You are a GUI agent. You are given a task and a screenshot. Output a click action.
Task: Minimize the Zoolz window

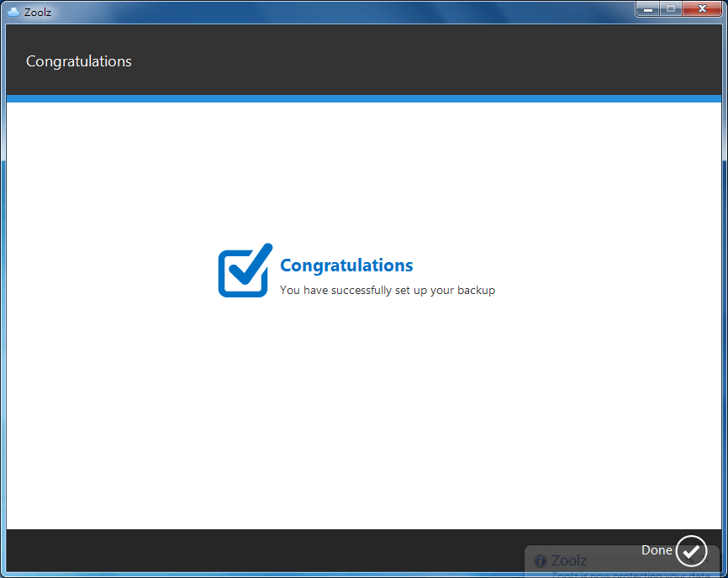click(x=647, y=8)
